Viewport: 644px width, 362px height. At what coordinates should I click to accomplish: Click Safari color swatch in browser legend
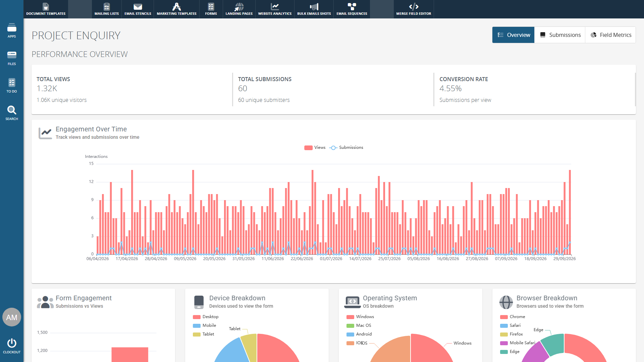[504, 325]
